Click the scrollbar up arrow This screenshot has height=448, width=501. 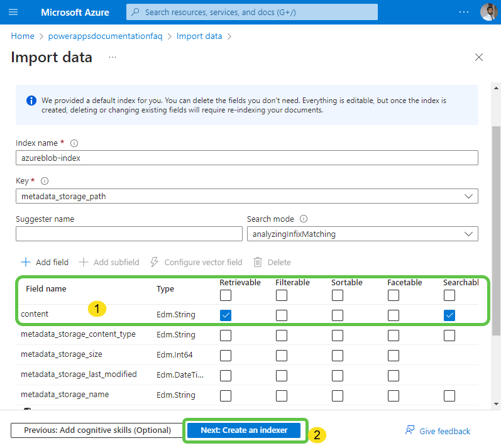496,88
